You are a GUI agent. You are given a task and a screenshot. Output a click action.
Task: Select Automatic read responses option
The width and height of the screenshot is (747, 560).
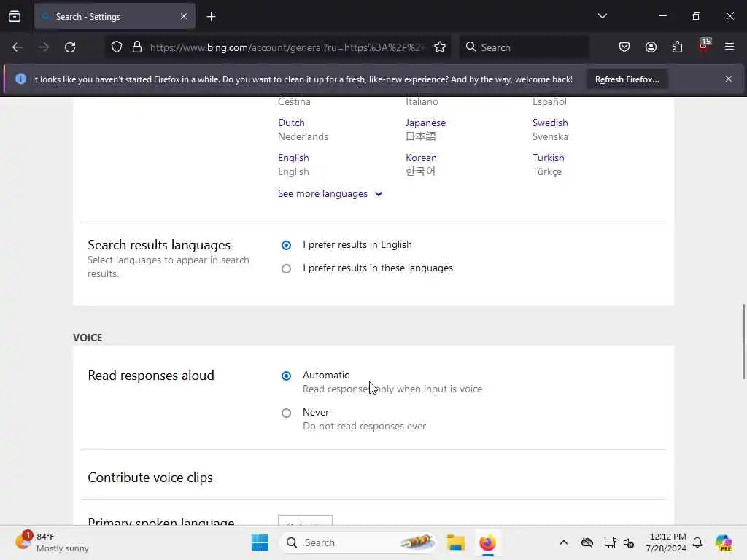(286, 376)
